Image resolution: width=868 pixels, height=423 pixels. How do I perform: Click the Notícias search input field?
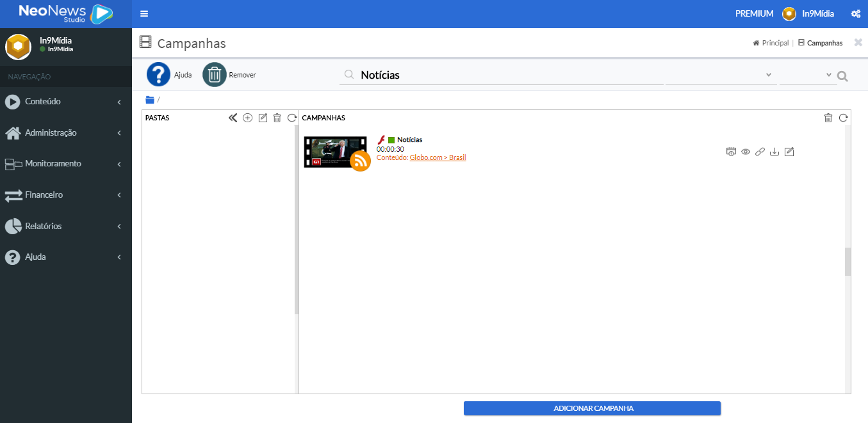(506, 76)
